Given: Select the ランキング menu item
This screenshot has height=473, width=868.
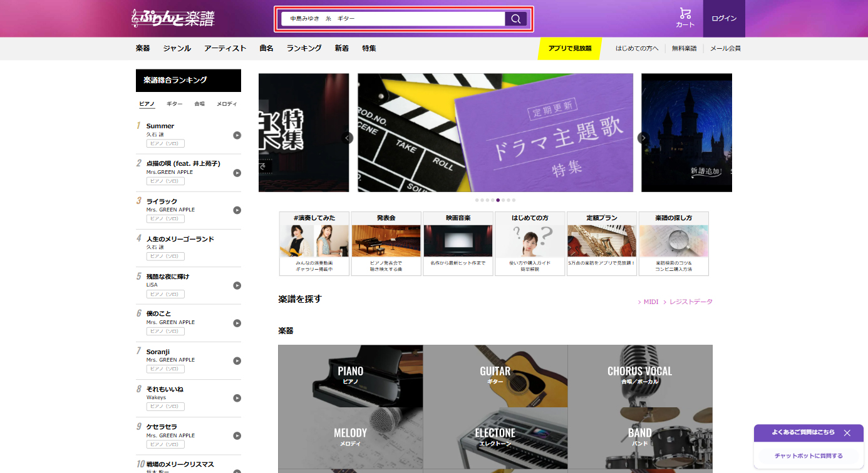Looking at the screenshot, I should click(x=304, y=48).
